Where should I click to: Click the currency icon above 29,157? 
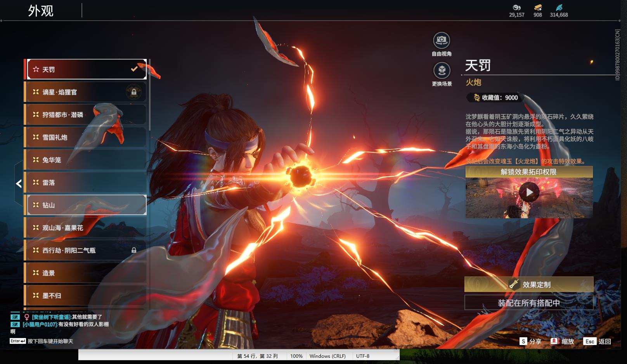tap(516, 7)
